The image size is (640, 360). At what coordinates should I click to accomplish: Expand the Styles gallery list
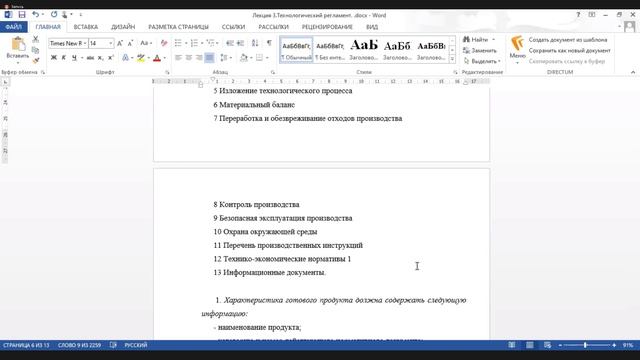click(452, 59)
